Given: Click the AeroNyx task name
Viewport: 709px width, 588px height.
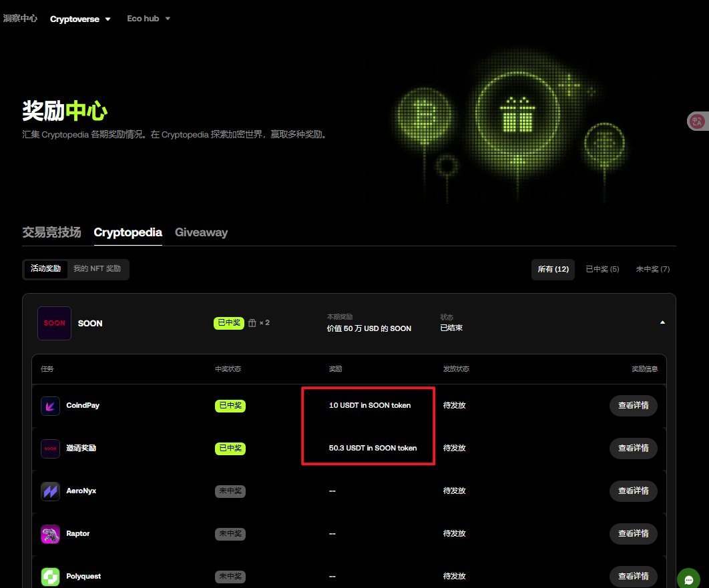Looking at the screenshot, I should click(x=81, y=491).
